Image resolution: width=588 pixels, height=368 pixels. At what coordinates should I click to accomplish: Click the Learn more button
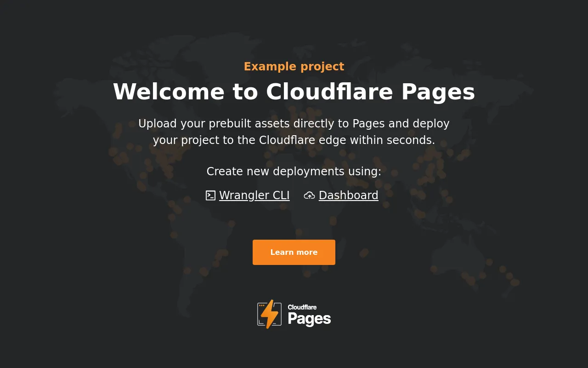coord(294,252)
